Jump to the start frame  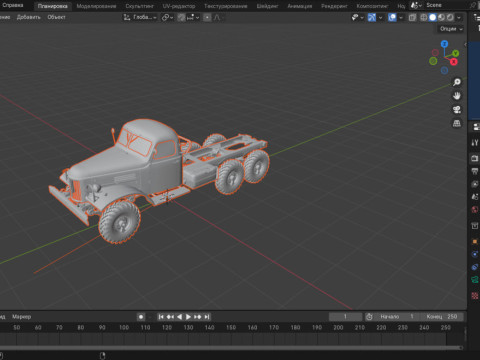161,317
